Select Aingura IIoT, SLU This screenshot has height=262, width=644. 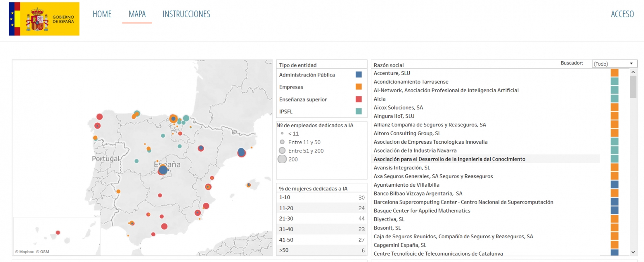(x=394, y=116)
